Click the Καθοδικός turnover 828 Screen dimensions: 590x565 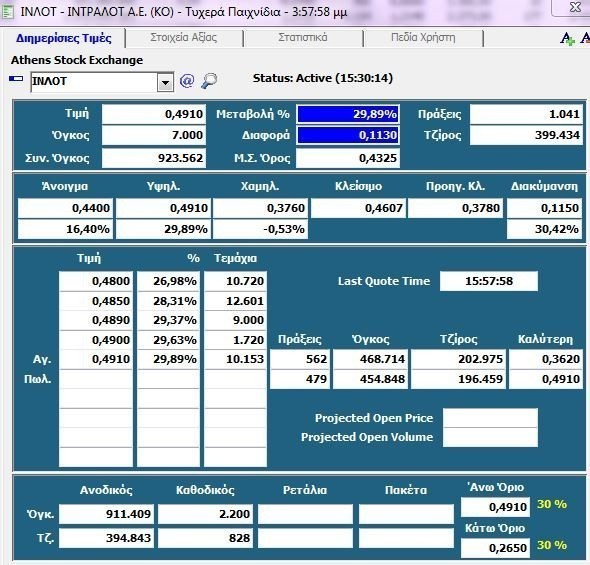205,538
